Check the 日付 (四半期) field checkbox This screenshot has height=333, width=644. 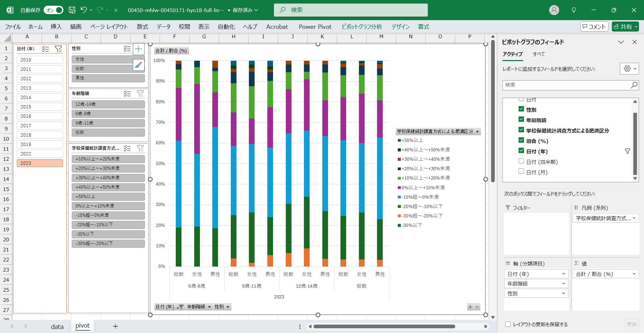point(521,161)
